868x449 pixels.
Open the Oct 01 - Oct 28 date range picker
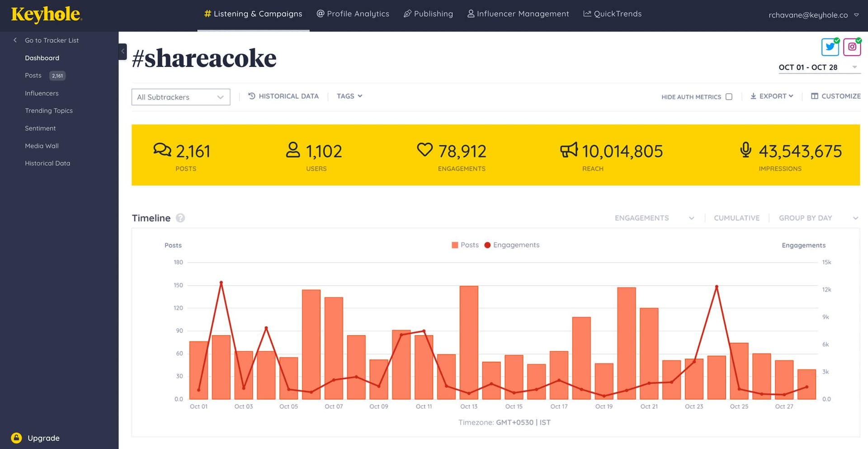click(808, 67)
